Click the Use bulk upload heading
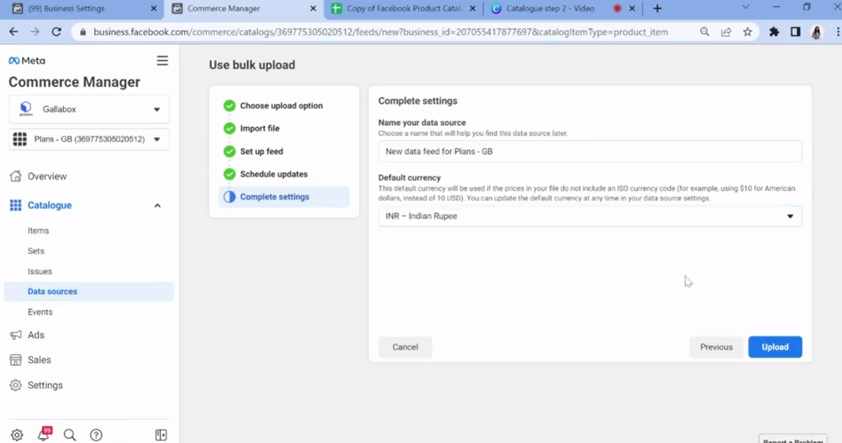Viewport: 842px width, 443px height. point(252,65)
